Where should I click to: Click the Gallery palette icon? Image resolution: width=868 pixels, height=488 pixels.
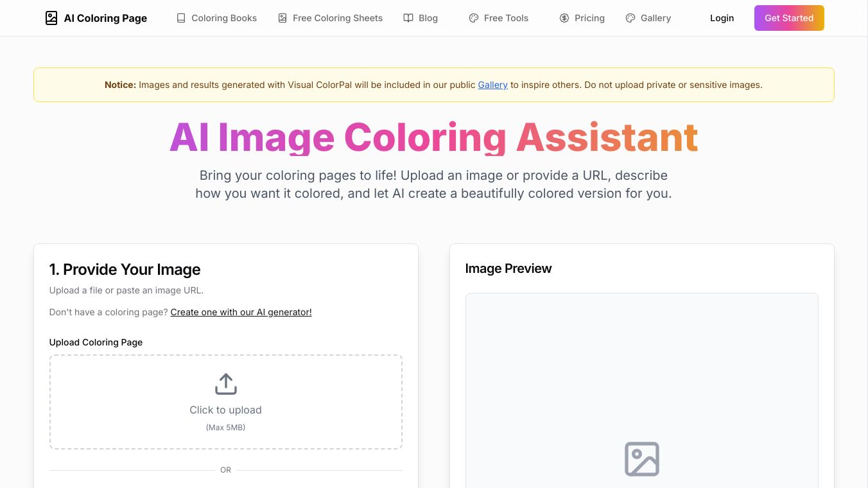tap(630, 18)
